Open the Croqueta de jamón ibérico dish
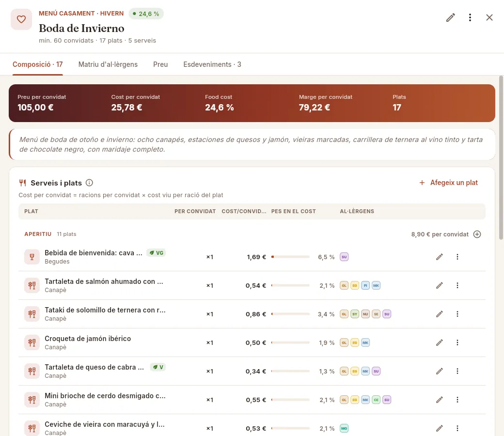 [x=88, y=339]
